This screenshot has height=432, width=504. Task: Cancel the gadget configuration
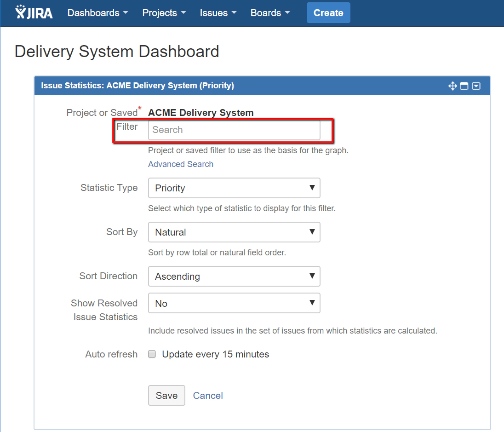pos(208,396)
